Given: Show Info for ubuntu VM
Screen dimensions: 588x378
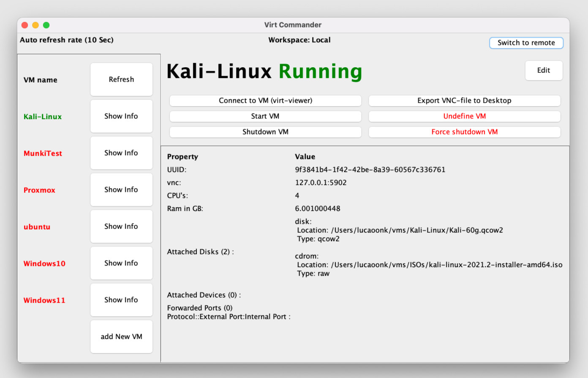Looking at the screenshot, I should tap(121, 227).
